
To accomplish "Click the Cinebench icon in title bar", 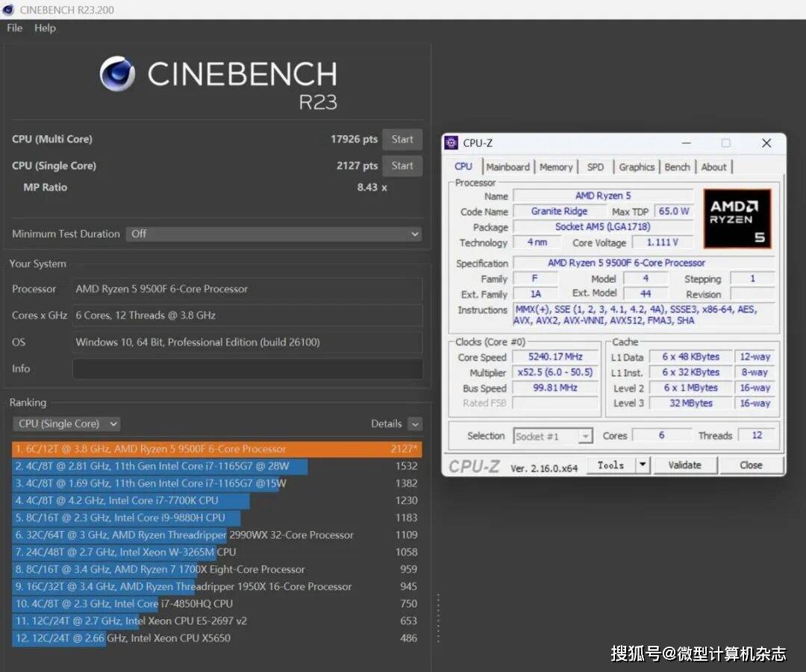I will coord(9,10).
